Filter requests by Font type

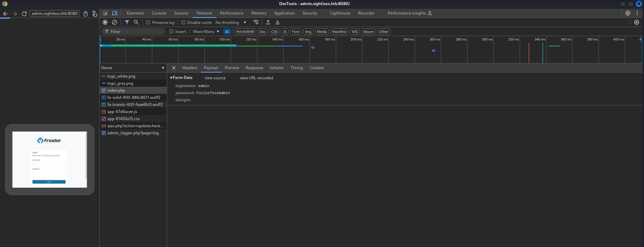click(296, 32)
